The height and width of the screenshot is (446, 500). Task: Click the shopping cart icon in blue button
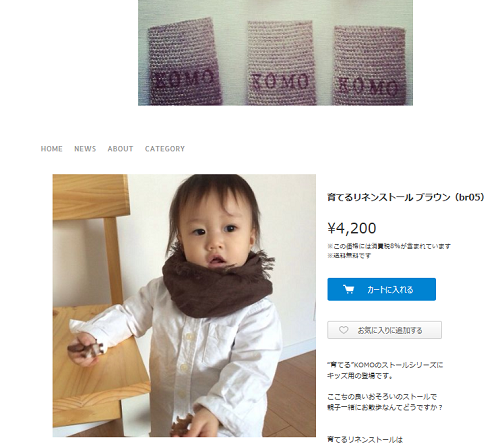[349, 289]
